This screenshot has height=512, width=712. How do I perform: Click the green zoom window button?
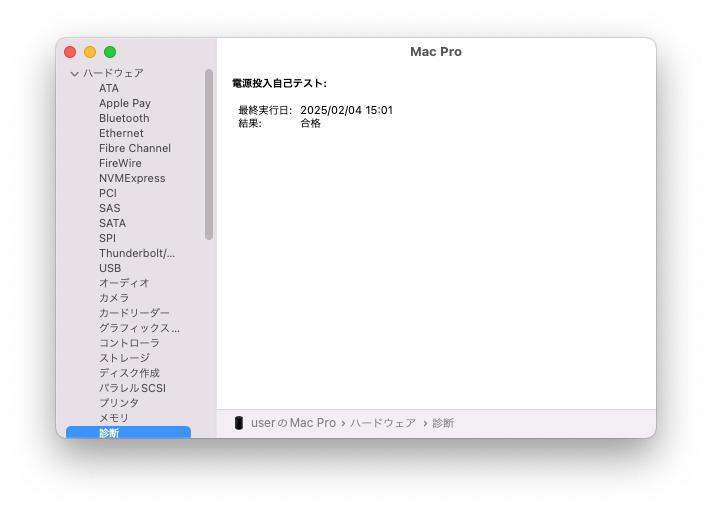click(110, 52)
